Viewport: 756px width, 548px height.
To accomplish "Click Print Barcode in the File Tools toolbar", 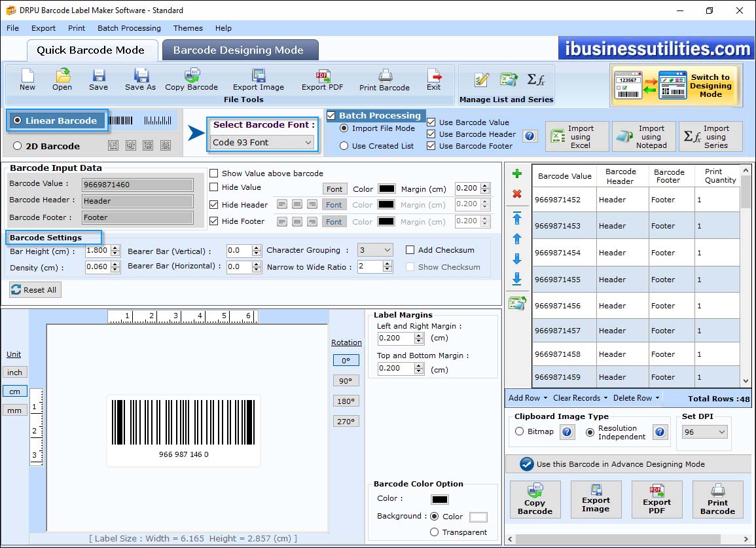I will [x=384, y=80].
